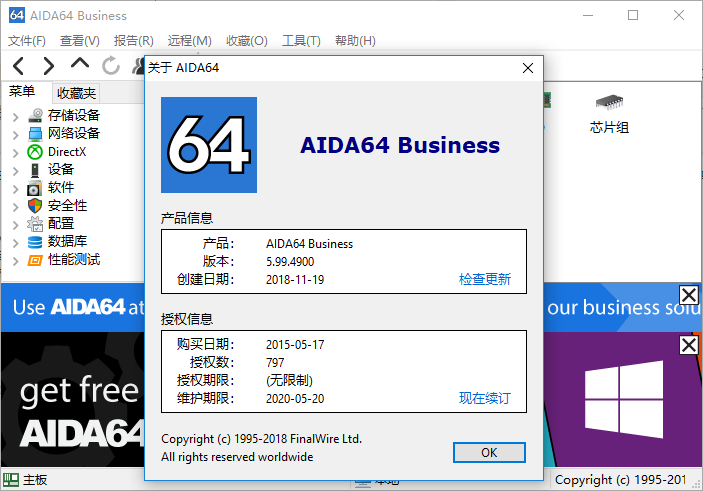Click the AIDA64 logo in the About dialog
The width and height of the screenshot is (703, 491).
209,145
